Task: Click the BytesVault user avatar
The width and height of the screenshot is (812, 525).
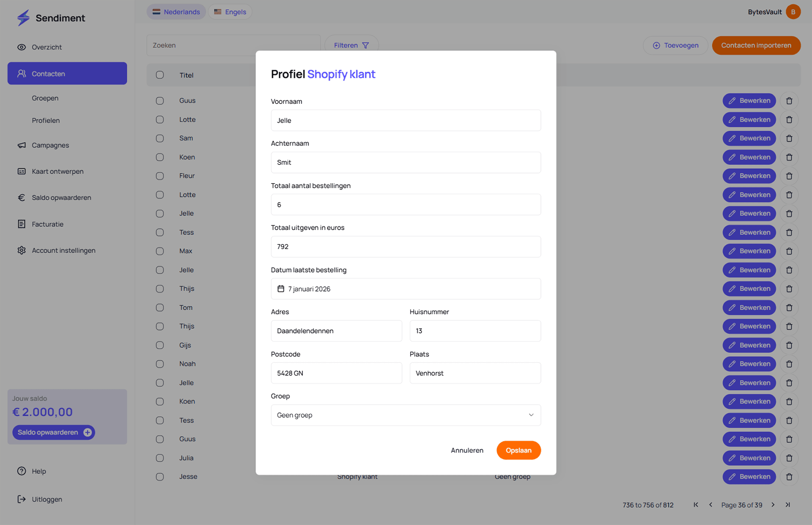Action: click(x=793, y=12)
